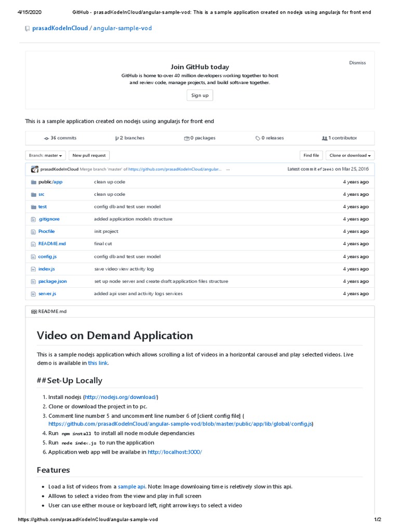399x532 pixels.
Task: Click the branch icon beside 2 branches
Action: pyautogui.click(x=117, y=138)
